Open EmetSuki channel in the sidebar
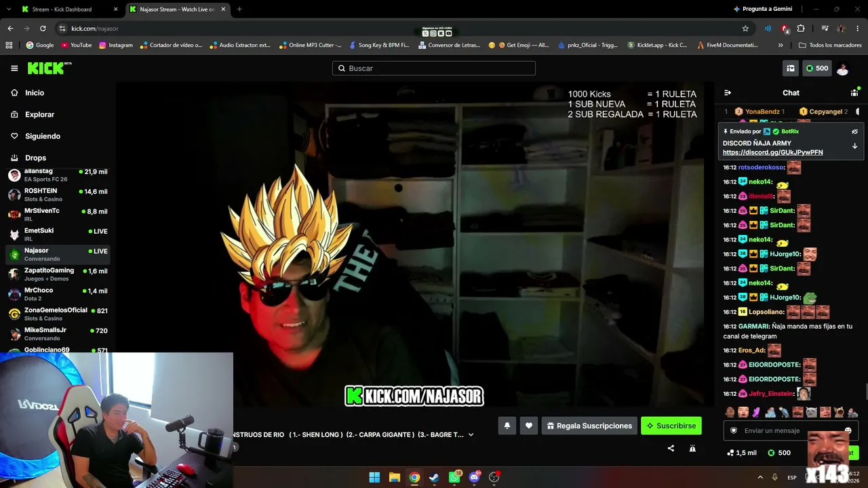The height and width of the screenshot is (488, 868). [x=58, y=235]
